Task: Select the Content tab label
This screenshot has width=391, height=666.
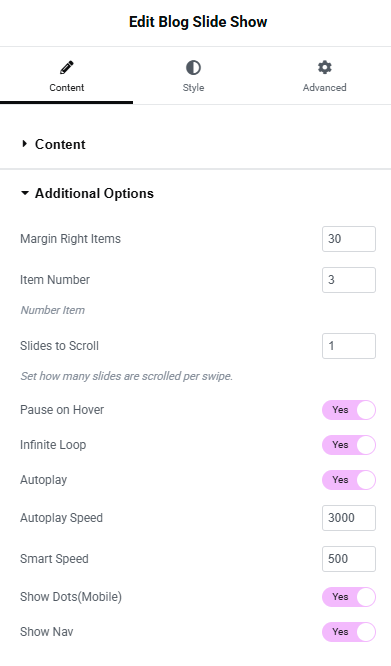Action: coord(67,87)
